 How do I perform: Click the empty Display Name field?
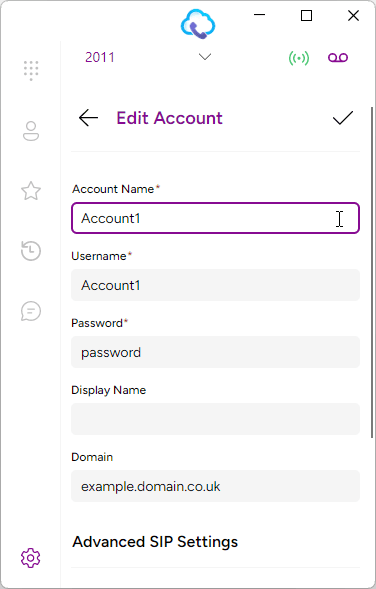(216, 419)
